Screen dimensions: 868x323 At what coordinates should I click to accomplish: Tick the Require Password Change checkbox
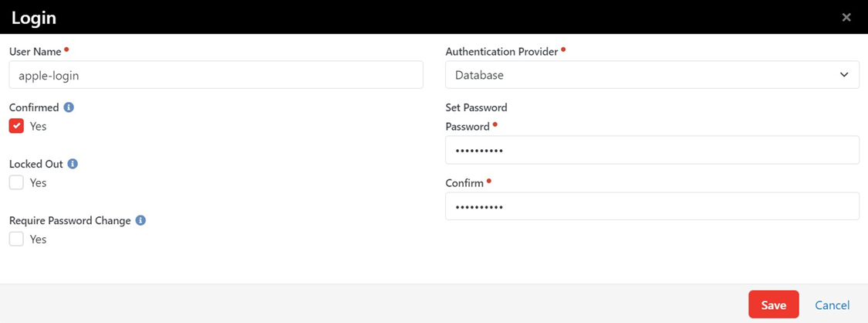tap(16, 240)
